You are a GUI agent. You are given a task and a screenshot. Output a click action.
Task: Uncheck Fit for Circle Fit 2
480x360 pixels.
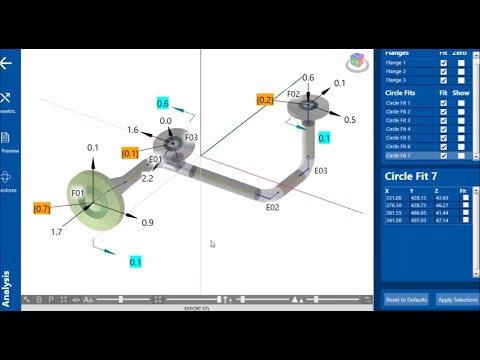[443, 112]
